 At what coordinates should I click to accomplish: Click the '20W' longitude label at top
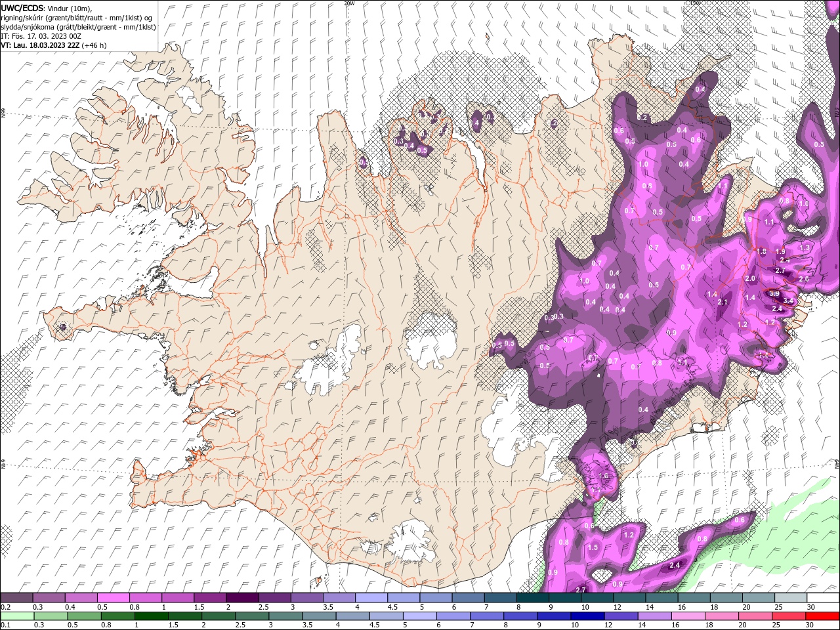pos(349,3)
